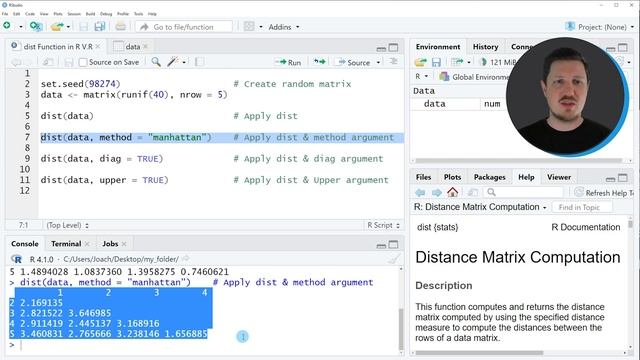Screen dimensions: 640x360
Task: Open the Code menu
Action: coord(30,14)
